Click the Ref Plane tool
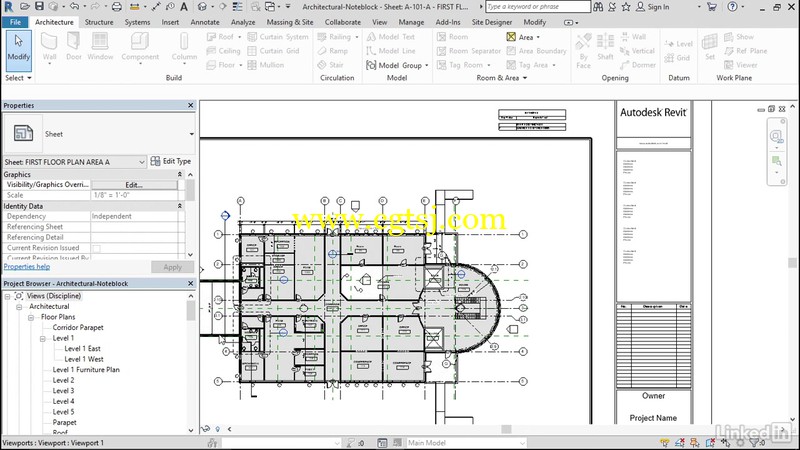 click(745, 51)
